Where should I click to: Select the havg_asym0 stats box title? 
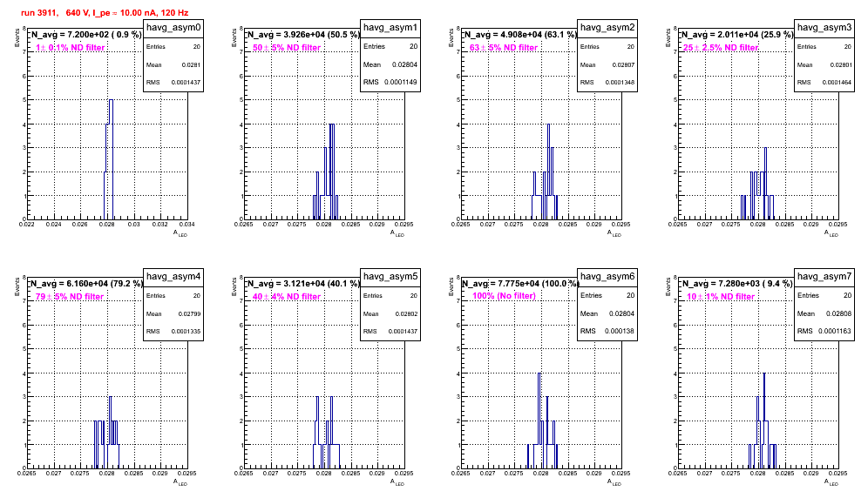pyautogui.click(x=173, y=27)
